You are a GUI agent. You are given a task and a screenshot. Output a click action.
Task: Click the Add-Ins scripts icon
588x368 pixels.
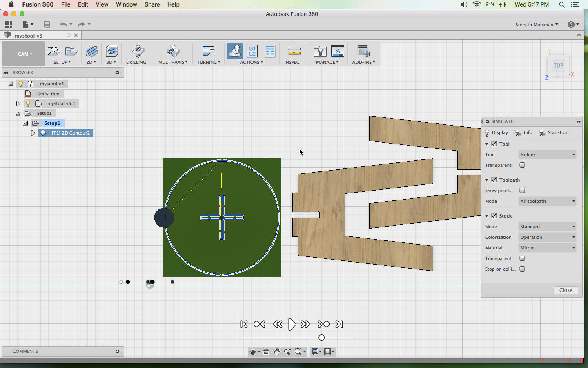[x=363, y=51]
